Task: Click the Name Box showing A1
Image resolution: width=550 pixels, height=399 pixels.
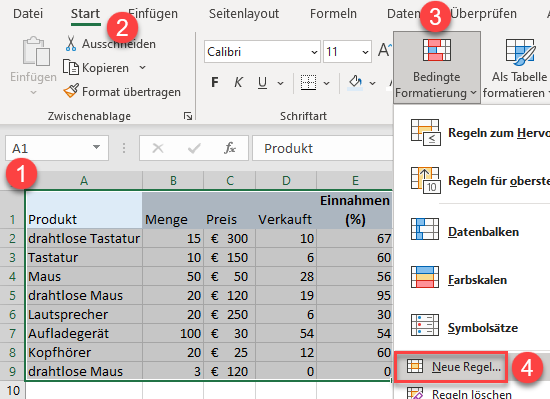Action: coord(57,148)
